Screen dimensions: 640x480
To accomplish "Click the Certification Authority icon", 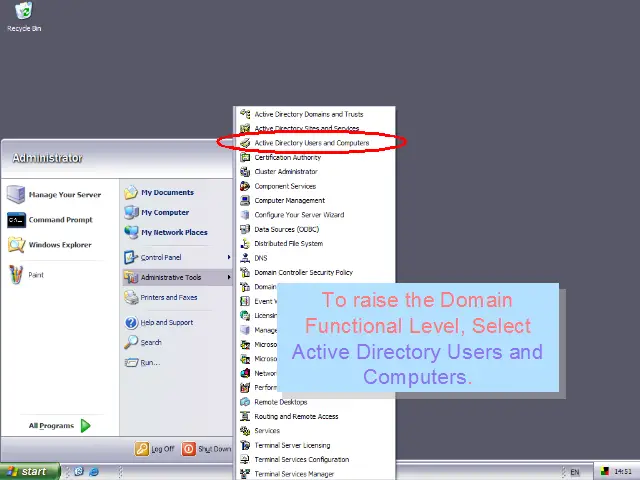I will [245, 157].
